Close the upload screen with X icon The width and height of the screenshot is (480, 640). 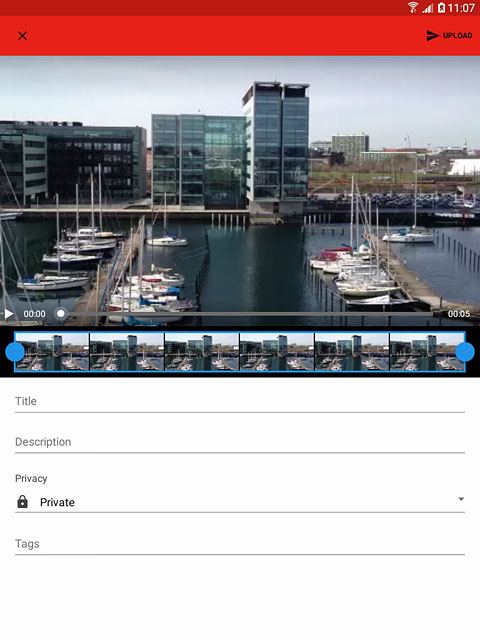[22, 36]
